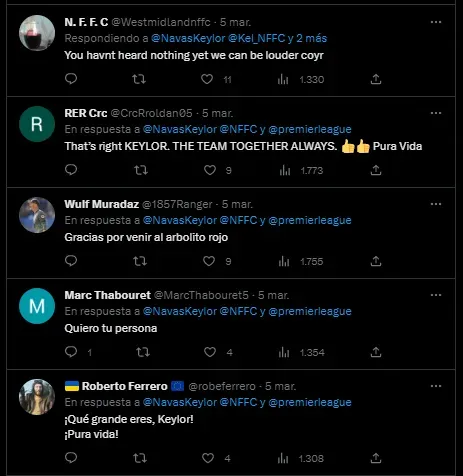View analytics on Roberto Ferrero's tweet

click(x=283, y=458)
